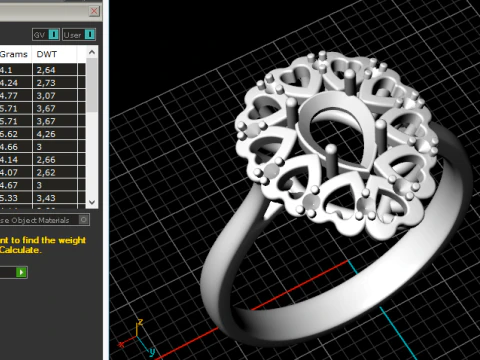This screenshot has height=360, width=480.
Task: Select the 4,26 DWT cell
Action: 55,134
